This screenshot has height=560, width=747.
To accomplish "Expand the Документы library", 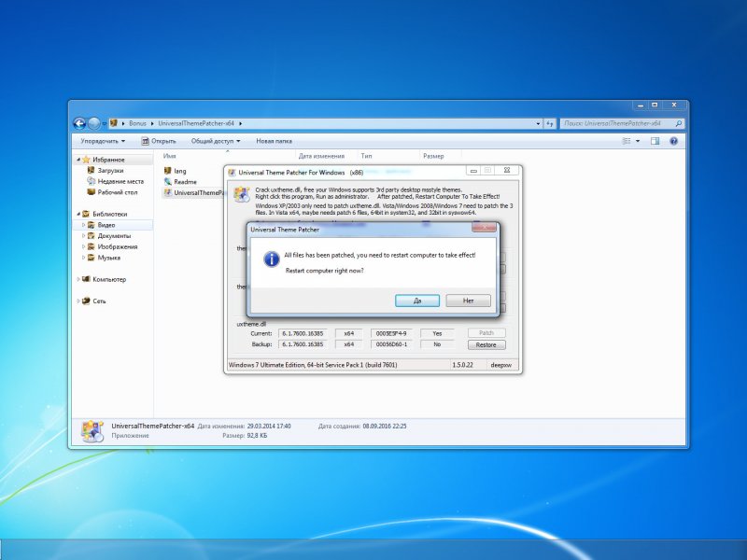I will (x=84, y=236).
